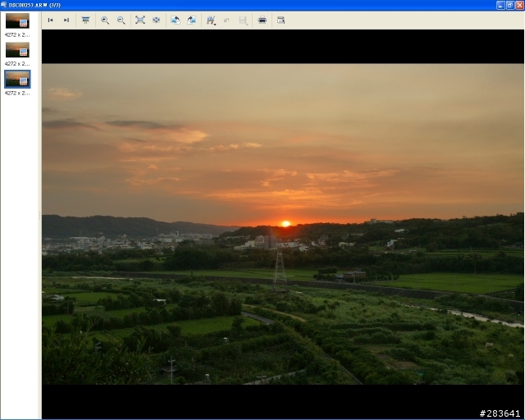Click the greyed-out save disk icon
Screen dimensions: 525x420
243,21
